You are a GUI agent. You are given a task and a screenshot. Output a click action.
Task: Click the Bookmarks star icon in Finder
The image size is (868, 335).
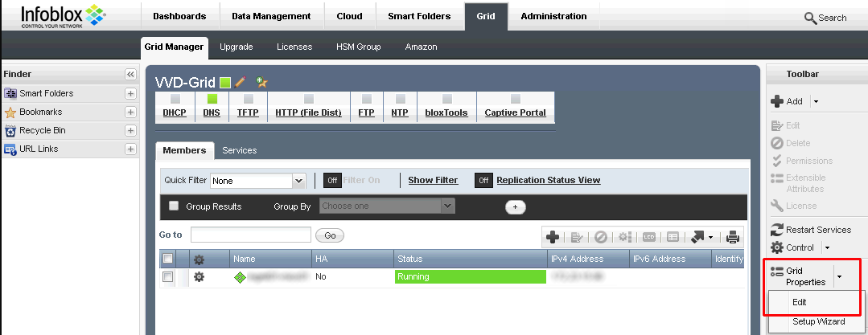[x=10, y=112]
